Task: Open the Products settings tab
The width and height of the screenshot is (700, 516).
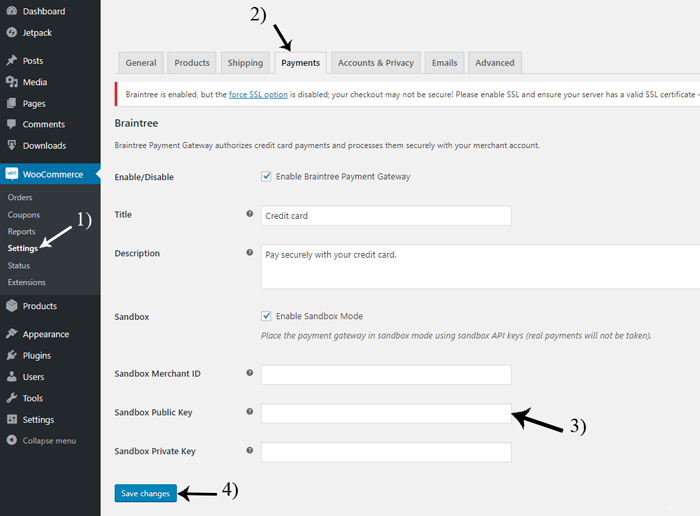Action: click(x=192, y=63)
